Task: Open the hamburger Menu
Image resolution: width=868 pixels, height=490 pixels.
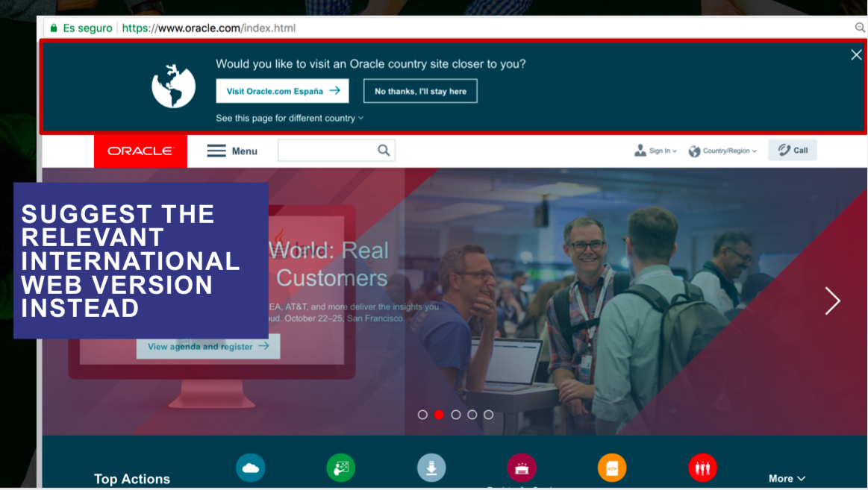Action: (x=232, y=151)
